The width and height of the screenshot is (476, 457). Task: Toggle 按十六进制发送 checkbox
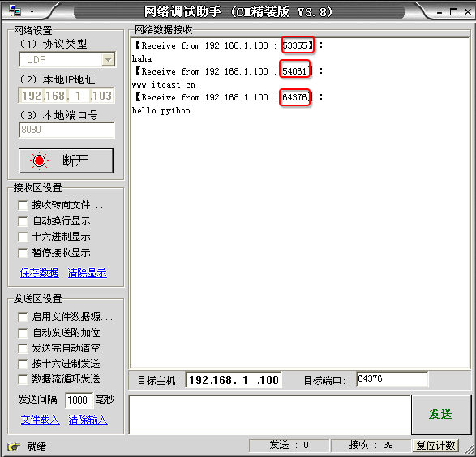pos(23,364)
